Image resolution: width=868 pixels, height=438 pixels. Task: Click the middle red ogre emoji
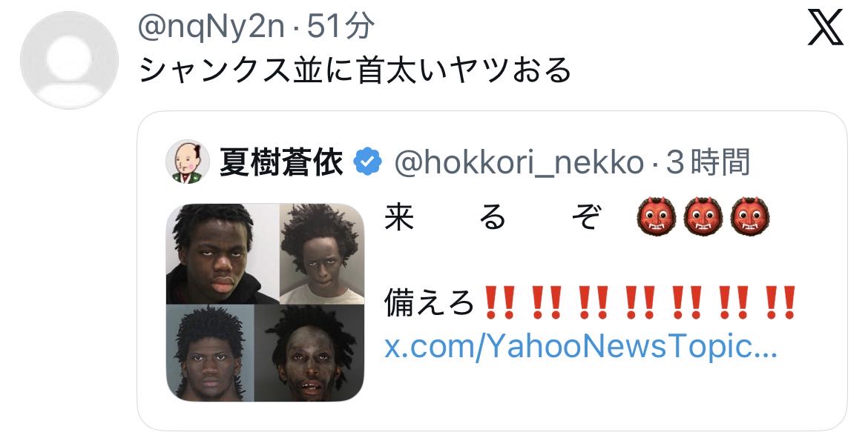[x=703, y=216]
